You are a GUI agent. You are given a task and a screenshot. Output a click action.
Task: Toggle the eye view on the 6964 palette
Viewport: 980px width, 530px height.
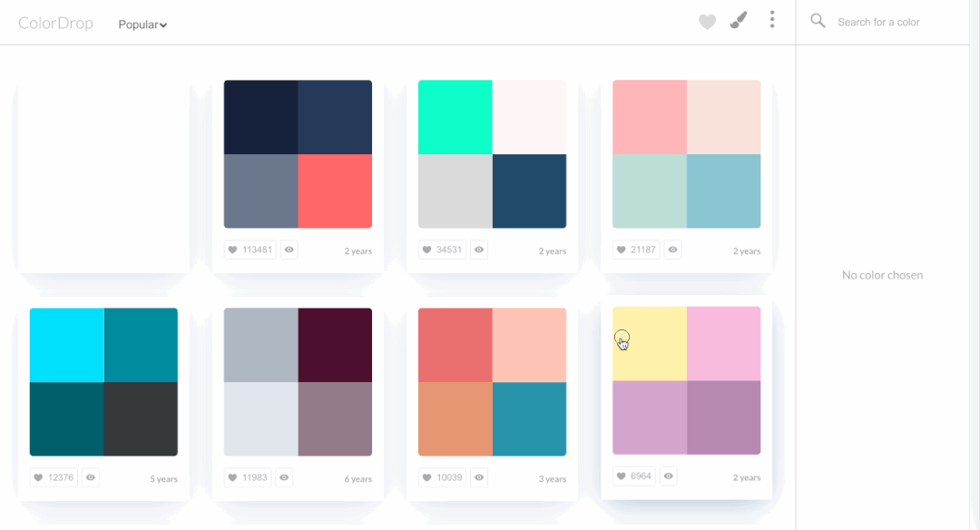point(669,476)
